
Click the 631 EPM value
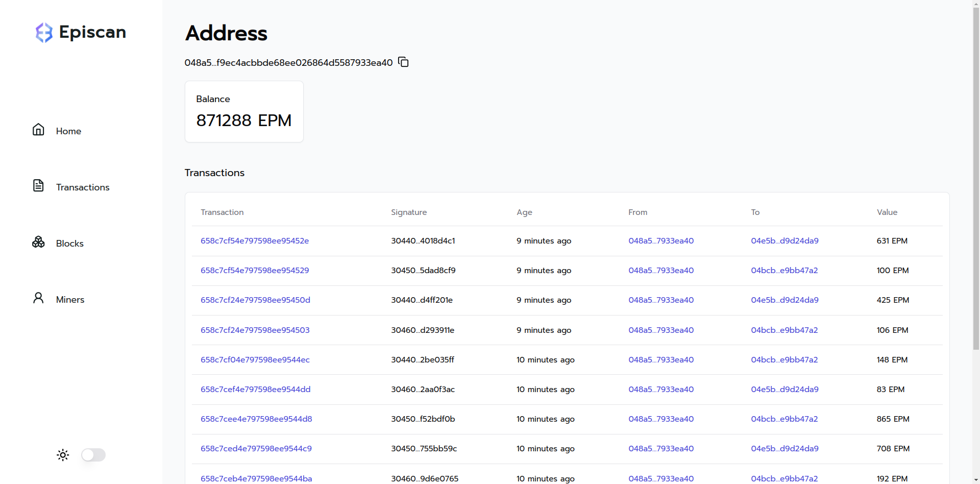[x=892, y=241]
